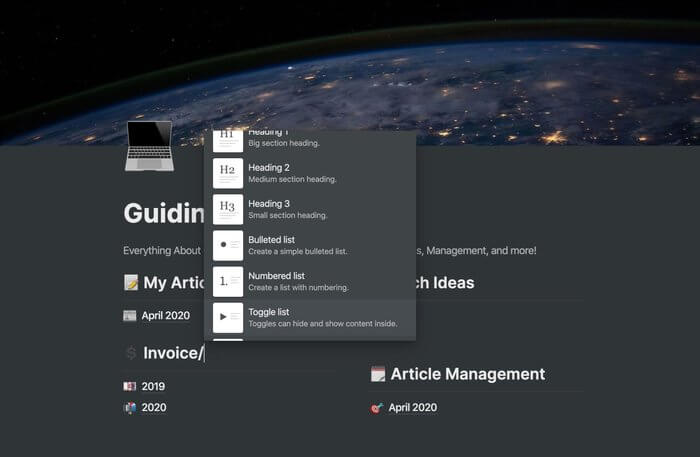This screenshot has width=700, height=457.
Task: Open the 2020 invoice page
Action: coord(153,408)
